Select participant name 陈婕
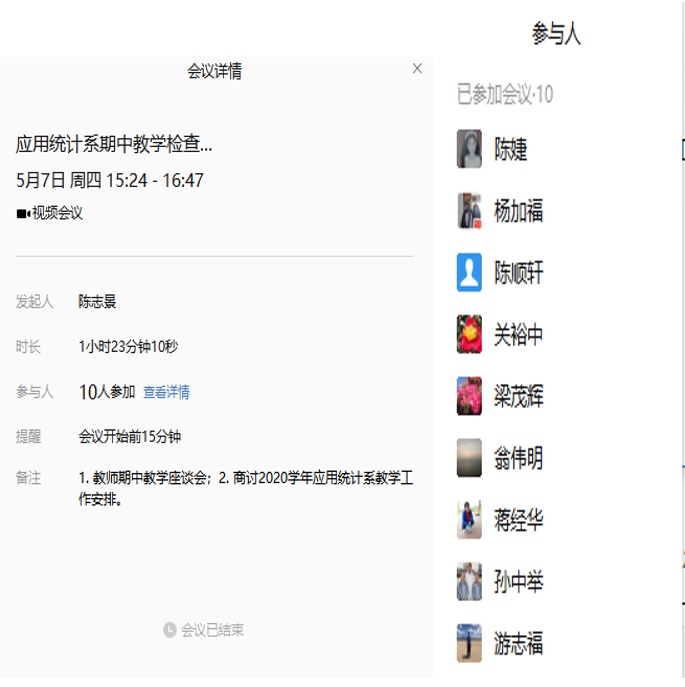Screen dimensions: 685x687 coord(511,150)
